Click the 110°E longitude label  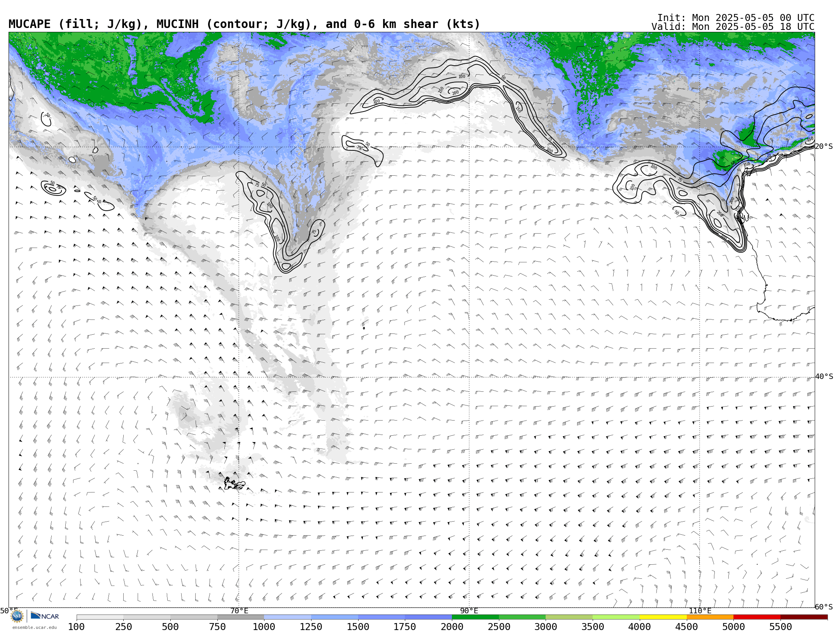(700, 611)
